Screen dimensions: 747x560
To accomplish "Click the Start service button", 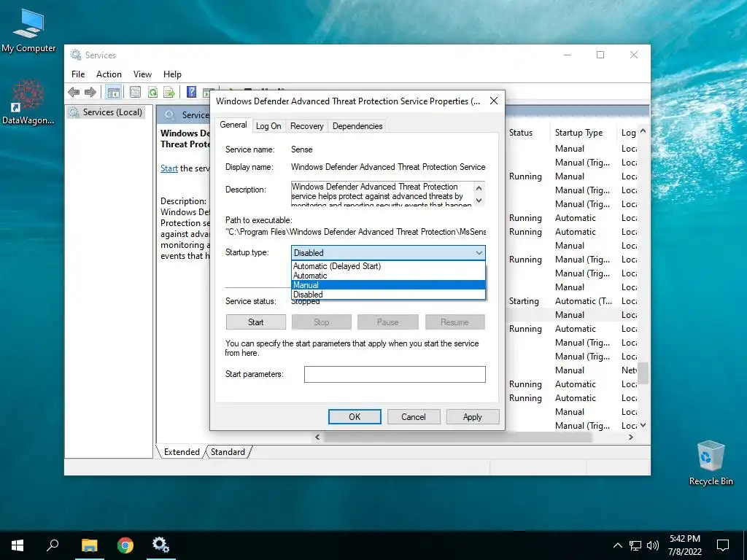I will [x=256, y=322].
